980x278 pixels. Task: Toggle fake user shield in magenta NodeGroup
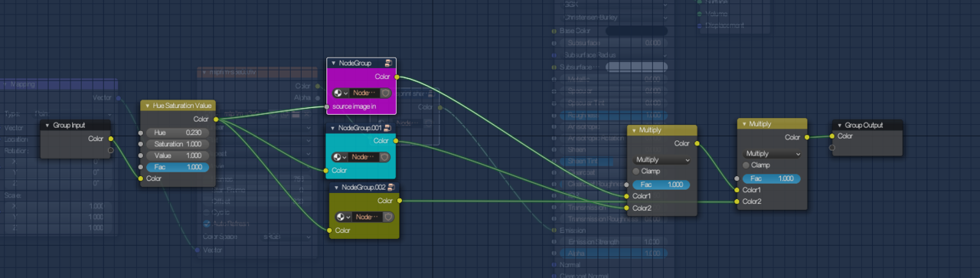385,93
